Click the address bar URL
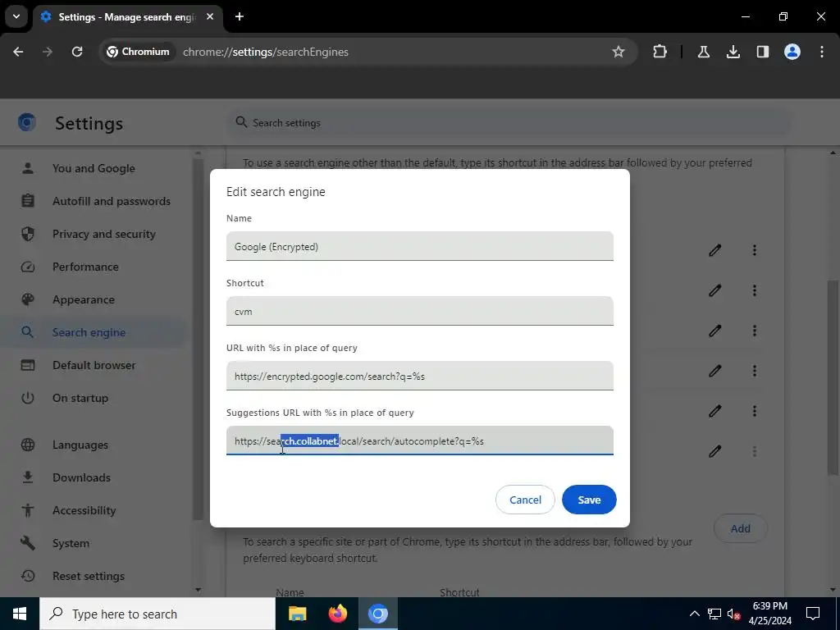Viewport: 840px width, 630px height. (x=266, y=52)
